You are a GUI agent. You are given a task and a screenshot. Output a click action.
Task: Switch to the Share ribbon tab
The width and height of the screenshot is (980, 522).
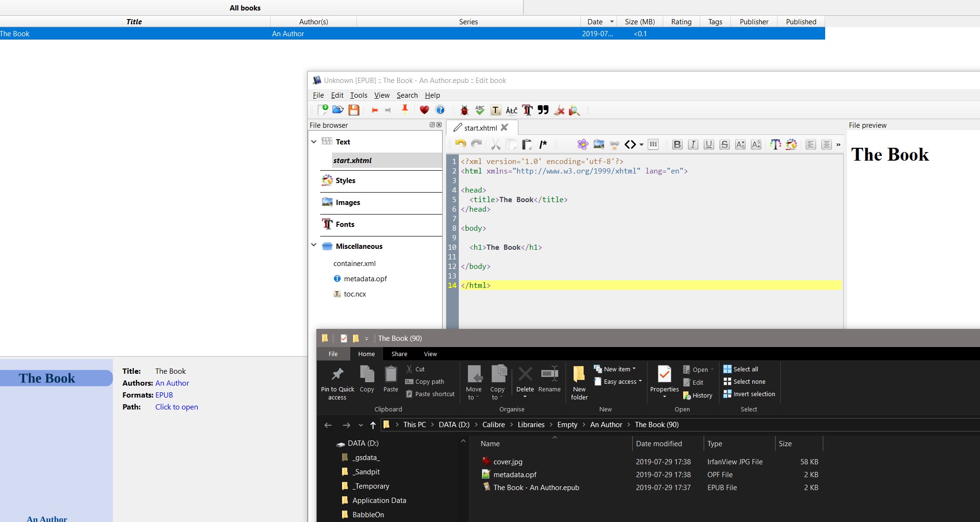pos(399,354)
